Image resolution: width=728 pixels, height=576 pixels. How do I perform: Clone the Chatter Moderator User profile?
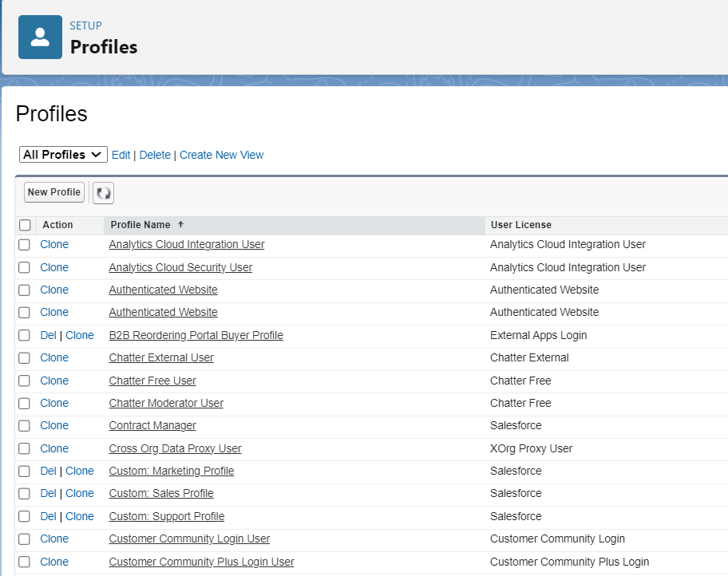(x=54, y=403)
